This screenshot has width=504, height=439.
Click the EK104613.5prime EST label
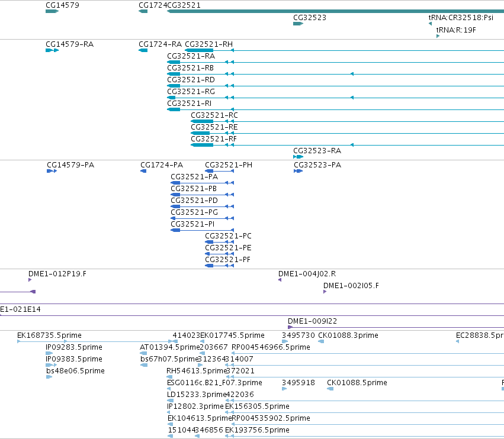tap(200, 418)
